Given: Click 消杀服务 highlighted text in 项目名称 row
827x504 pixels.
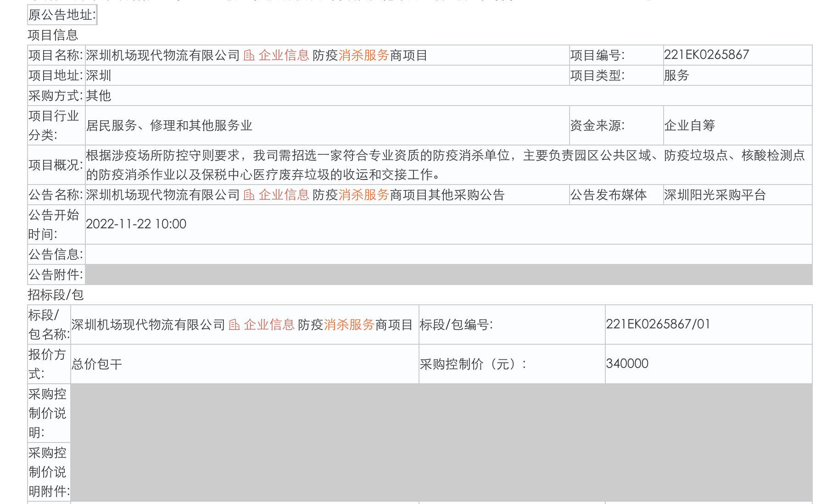Looking at the screenshot, I should tap(364, 56).
